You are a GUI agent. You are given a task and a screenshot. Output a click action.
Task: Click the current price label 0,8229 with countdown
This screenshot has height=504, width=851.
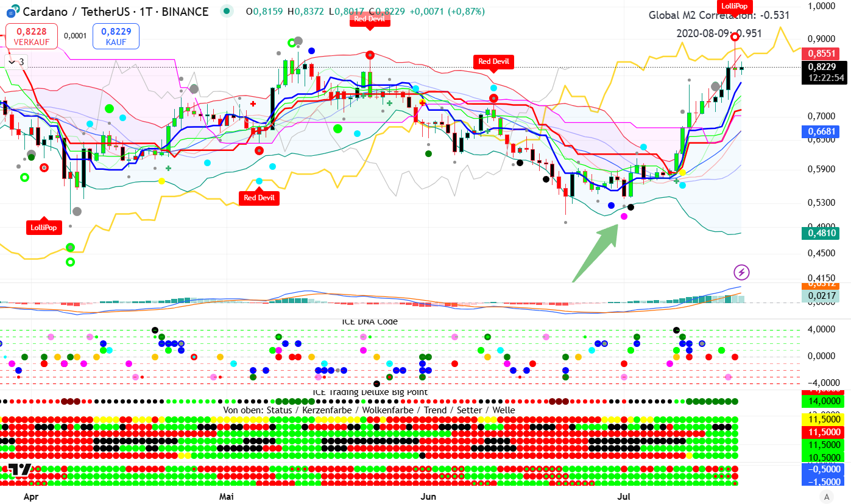pyautogui.click(x=822, y=72)
